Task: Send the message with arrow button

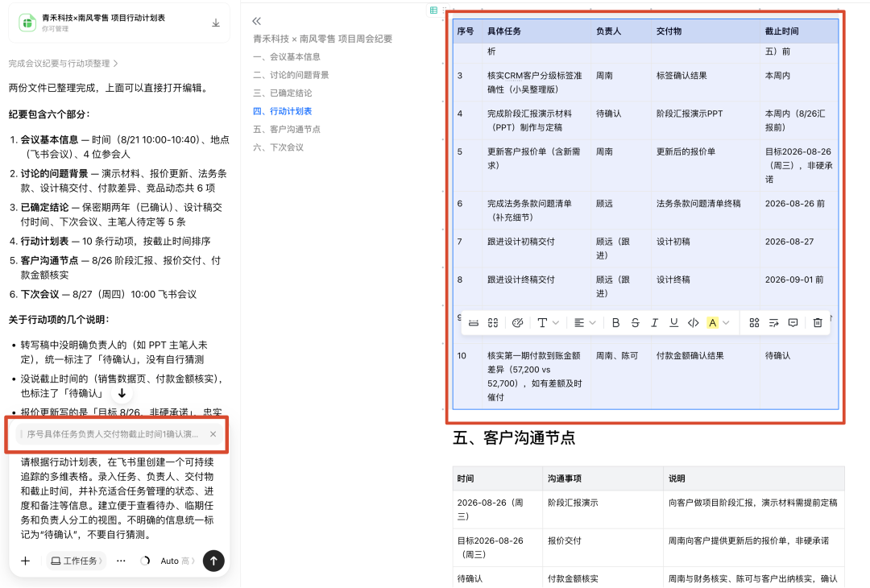Action: click(x=213, y=561)
